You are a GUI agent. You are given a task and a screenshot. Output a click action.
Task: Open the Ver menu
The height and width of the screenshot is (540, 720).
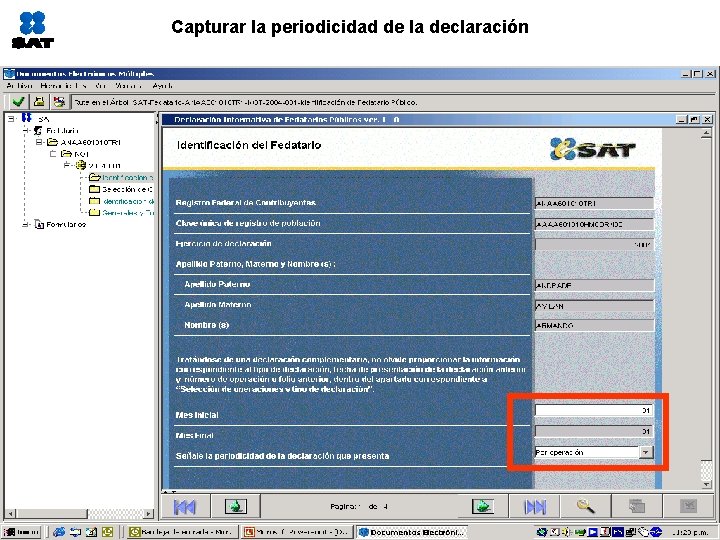(x=101, y=86)
